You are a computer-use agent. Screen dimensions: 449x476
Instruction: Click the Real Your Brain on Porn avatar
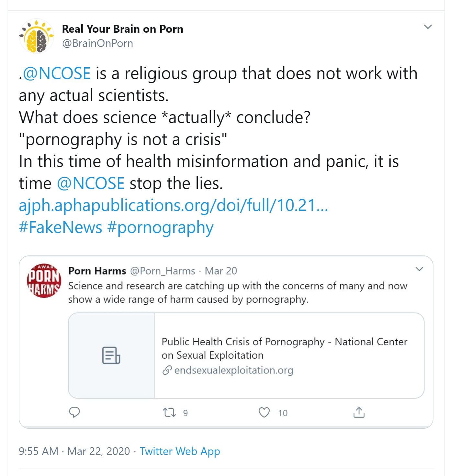(x=36, y=36)
